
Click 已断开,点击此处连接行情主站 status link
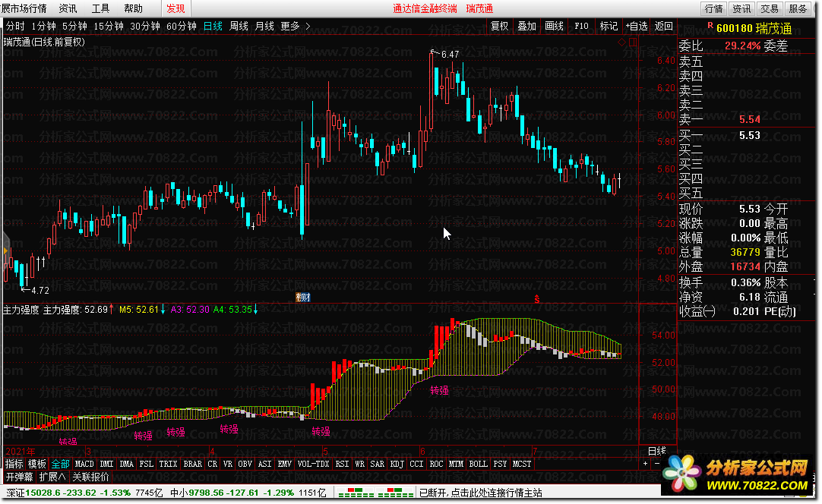point(481,493)
